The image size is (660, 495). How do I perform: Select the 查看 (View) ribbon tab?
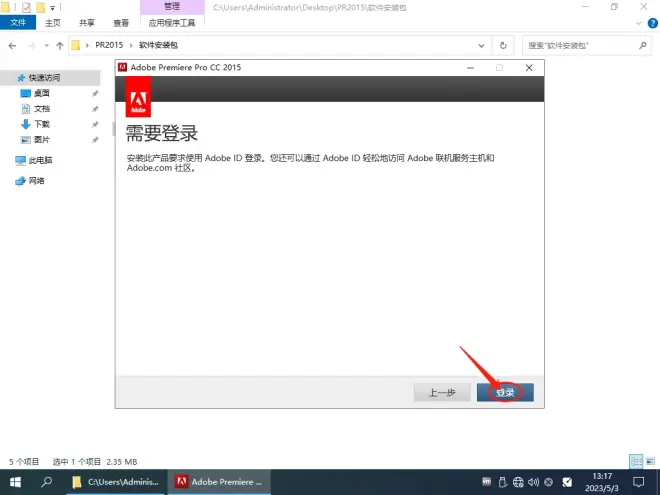(121, 22)
